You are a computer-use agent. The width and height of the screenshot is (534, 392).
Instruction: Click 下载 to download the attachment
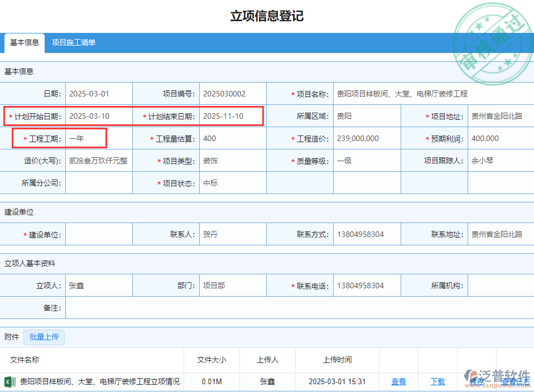click(x=437, y=381)
